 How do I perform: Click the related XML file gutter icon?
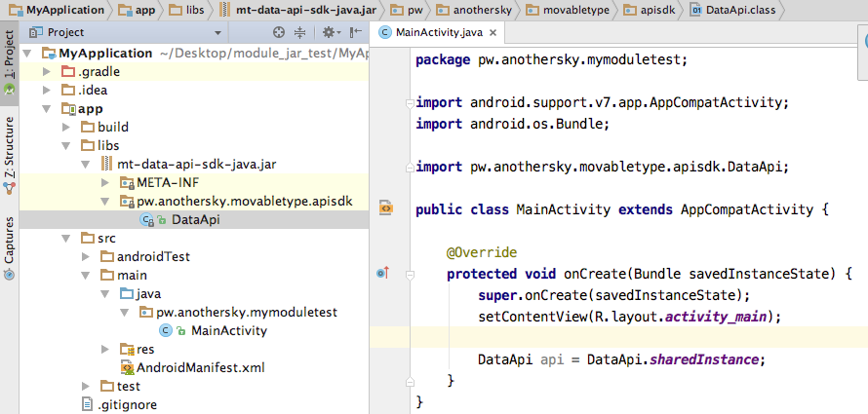[386, 207]
